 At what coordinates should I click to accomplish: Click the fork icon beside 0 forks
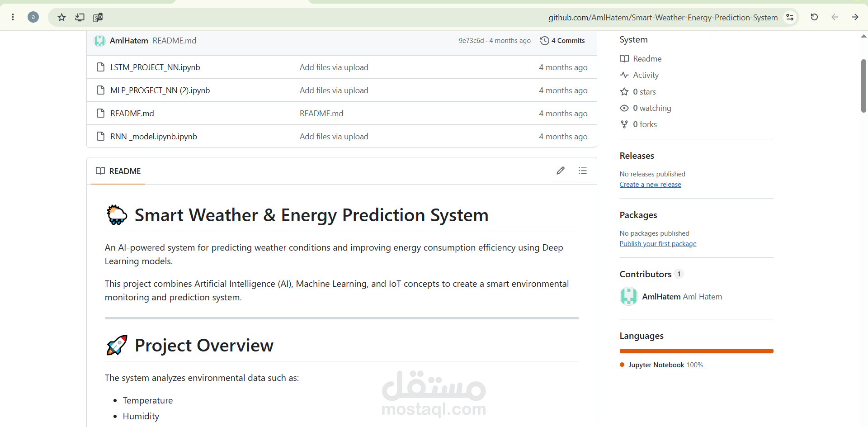(x=624, y=124)
